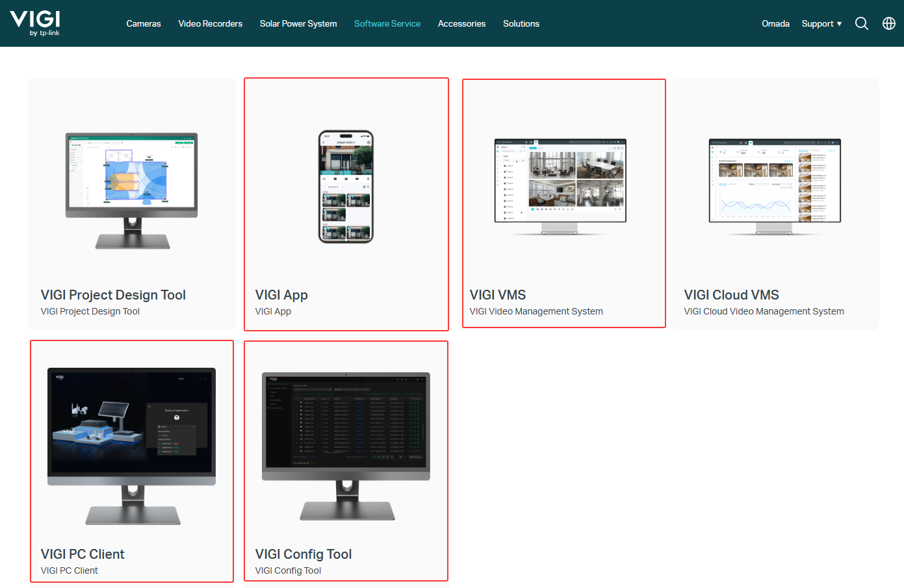Click the 'VIGI Cloud Video Management System' subtitle
Image resolution: width=904 pixels, height=588 pixels.
[764, 311]
